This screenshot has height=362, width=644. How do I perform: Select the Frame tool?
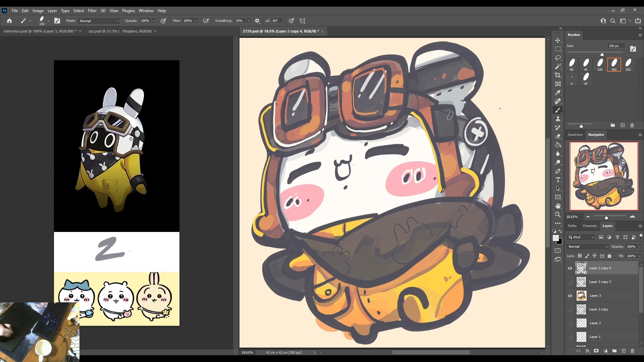(558, 84)
